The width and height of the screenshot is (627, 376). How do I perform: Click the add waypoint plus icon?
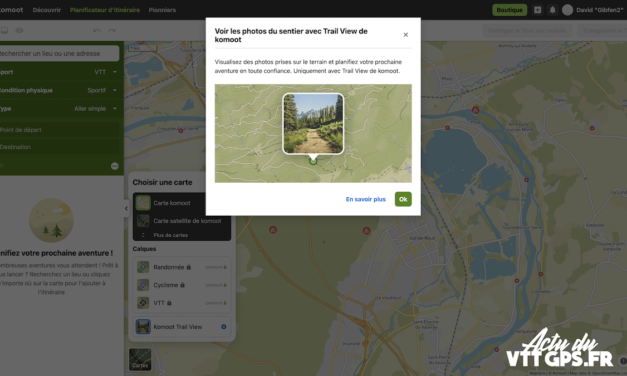pyautogui.click(x=2, y=166)
